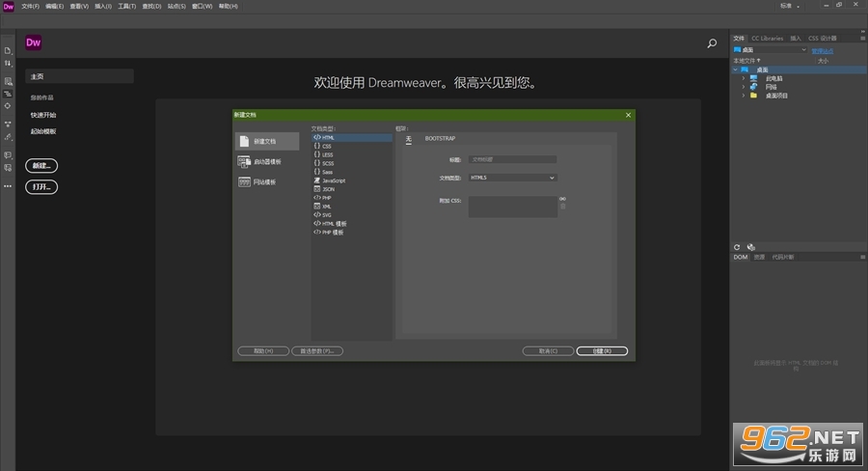The width and height of the screenshot is (868, 471).
Task: Click the search magnifier icon on welcome screen
Action: [712, 43]
